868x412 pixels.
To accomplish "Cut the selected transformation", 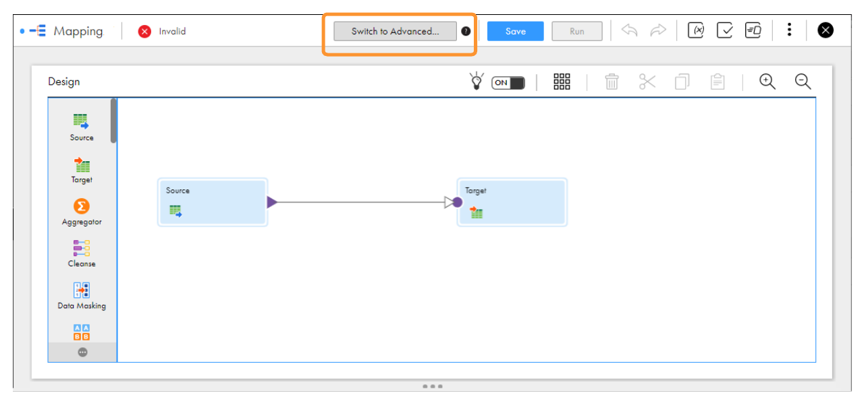I will [647, 82].
